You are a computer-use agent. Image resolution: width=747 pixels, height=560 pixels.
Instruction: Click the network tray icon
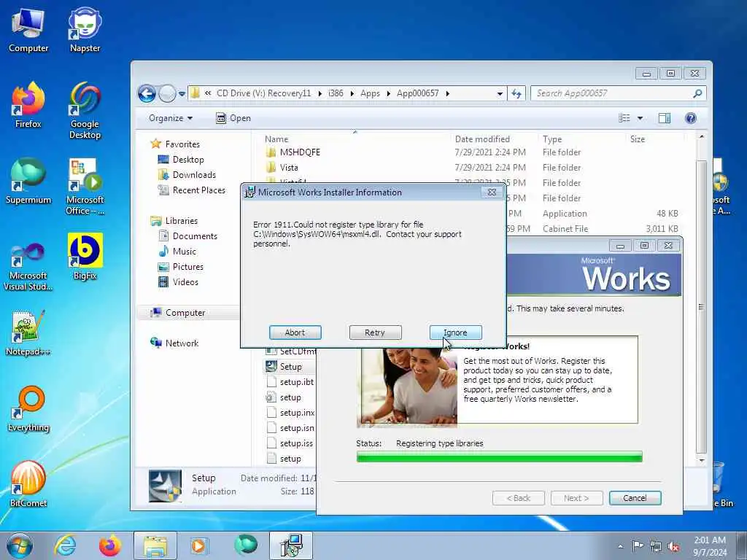(656, 546)
